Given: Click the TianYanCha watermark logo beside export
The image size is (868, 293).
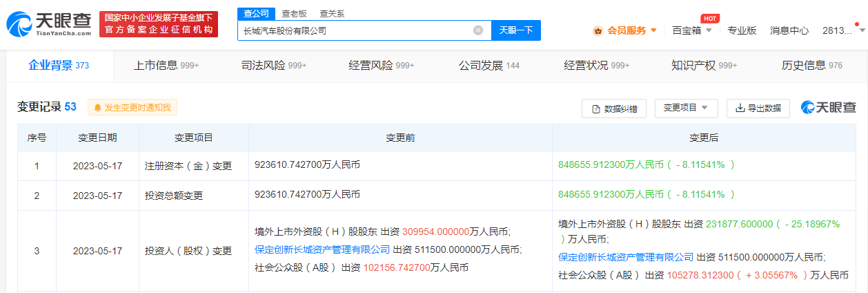Looking at the screenshot, I should [828, 108].
